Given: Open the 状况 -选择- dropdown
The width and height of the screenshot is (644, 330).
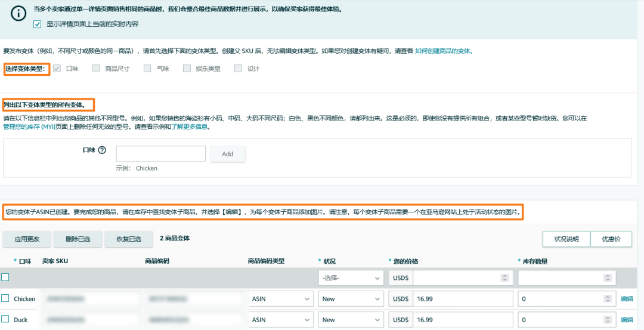Looking at the screenshot, I should [x=351, y=278].
